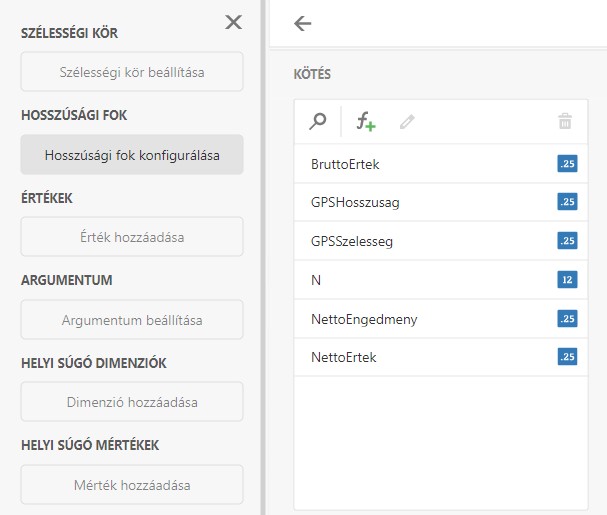Image resolution: width=607 pixels, height=515 pixels.
Task: Select the BruttoErtek field
Action: (346, 163)
